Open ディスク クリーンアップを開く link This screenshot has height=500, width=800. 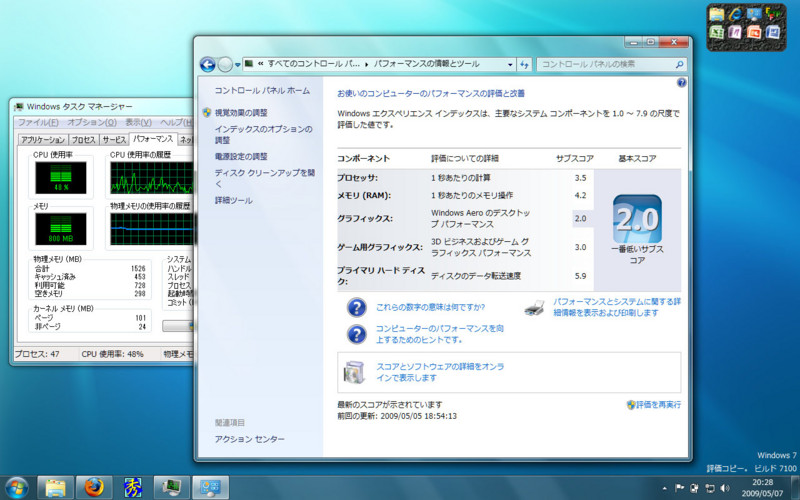click(265, 178)
